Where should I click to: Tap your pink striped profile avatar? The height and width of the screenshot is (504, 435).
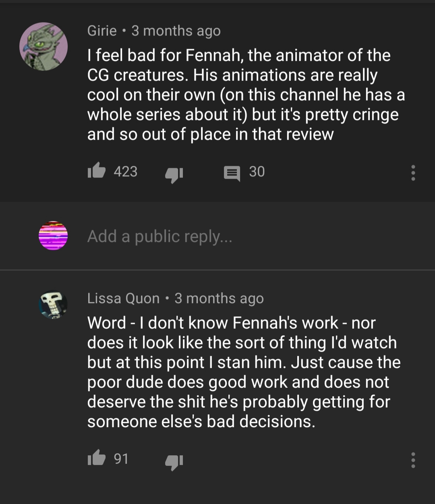53,235
